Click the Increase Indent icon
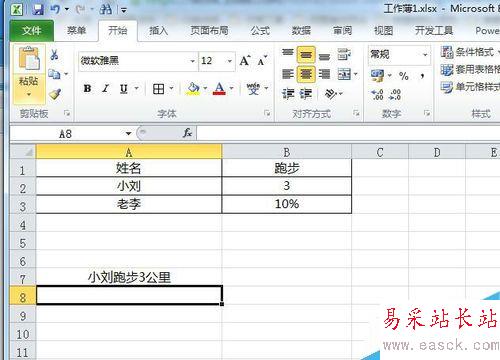 [x=306, y=94]
